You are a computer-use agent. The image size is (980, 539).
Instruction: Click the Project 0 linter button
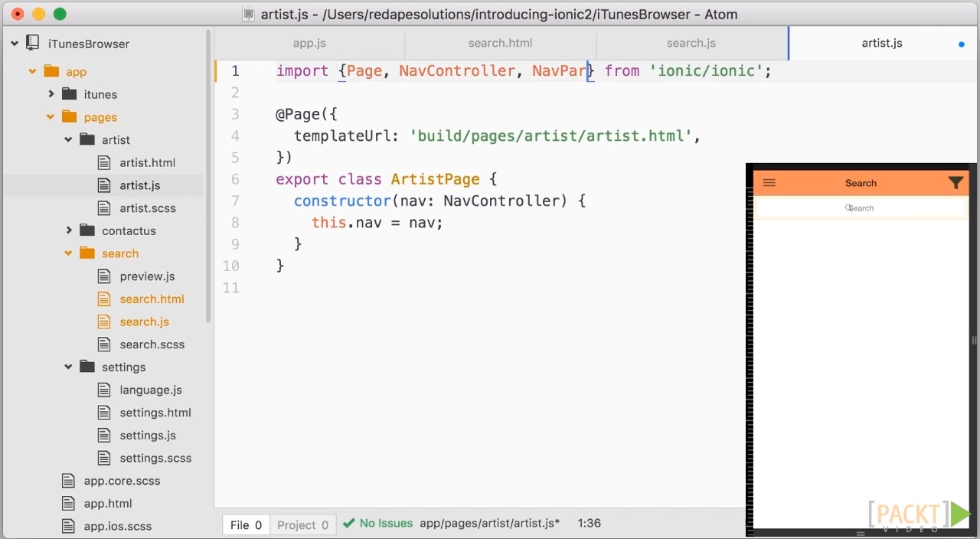pyautogui.click(x=302, y=524)
